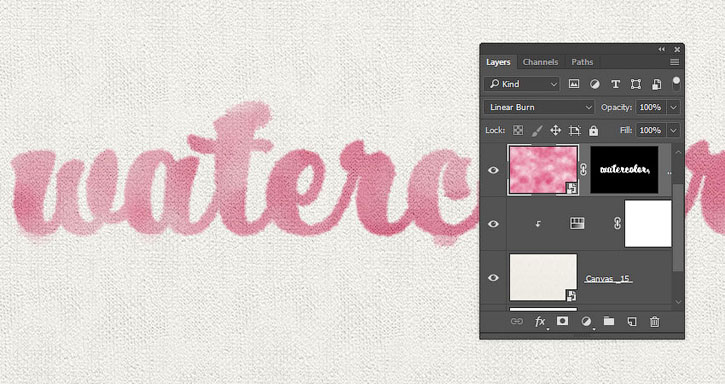The image size is (725, 384).
Task: Select the white adjustment layer mask
Action: pyautogui.click(x=648, y=224)
